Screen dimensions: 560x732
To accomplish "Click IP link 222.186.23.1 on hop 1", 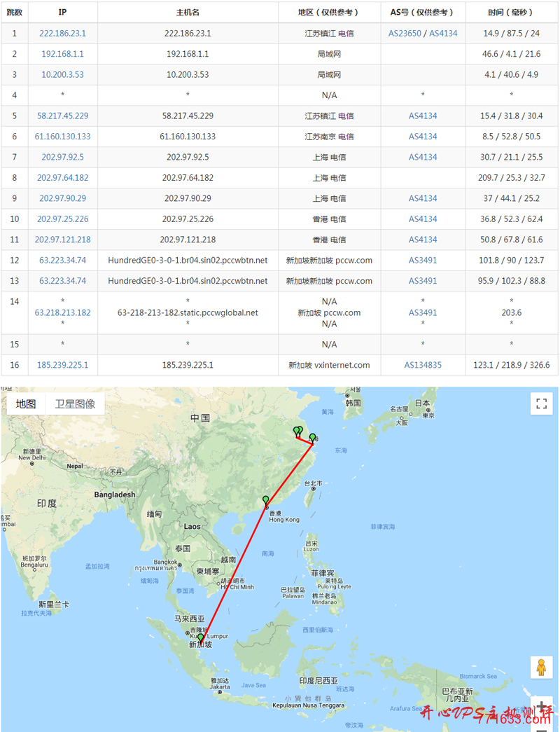I will (63, 33).
